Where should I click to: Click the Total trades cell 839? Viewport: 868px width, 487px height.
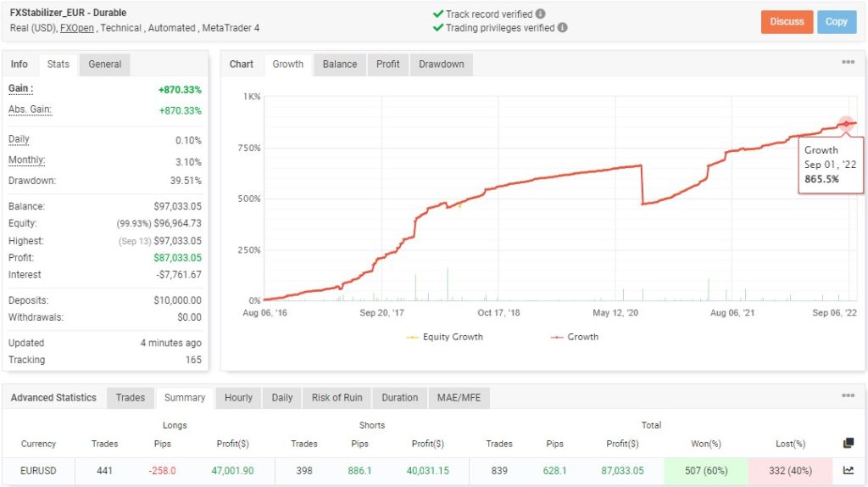(x=499, y=471)
